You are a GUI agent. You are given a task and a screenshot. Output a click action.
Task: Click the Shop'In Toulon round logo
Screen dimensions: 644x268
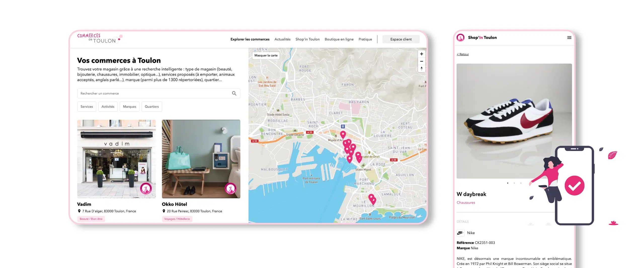pos(460,37)
